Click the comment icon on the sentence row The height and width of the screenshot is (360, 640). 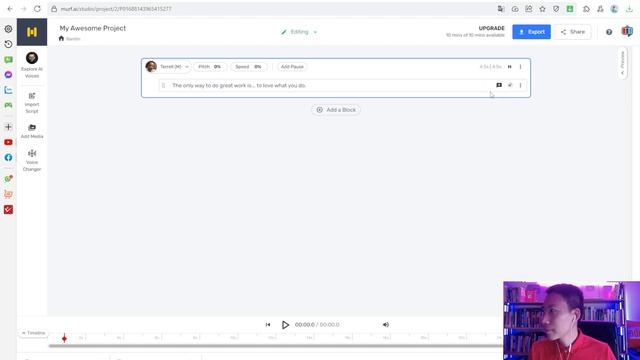[x=499, y=85]
